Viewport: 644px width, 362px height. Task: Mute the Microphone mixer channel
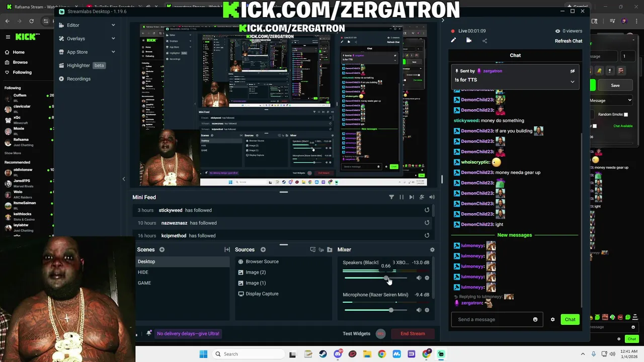coord(419,310)
